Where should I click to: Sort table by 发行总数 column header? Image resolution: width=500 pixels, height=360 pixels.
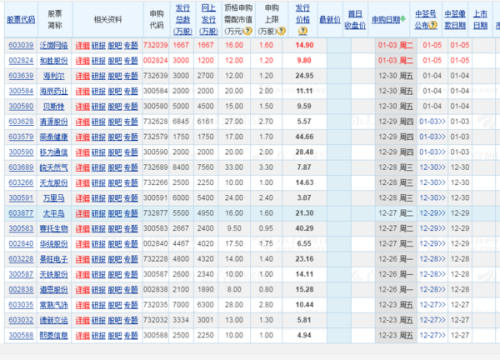pyautogui.click(x=182, y=20)
